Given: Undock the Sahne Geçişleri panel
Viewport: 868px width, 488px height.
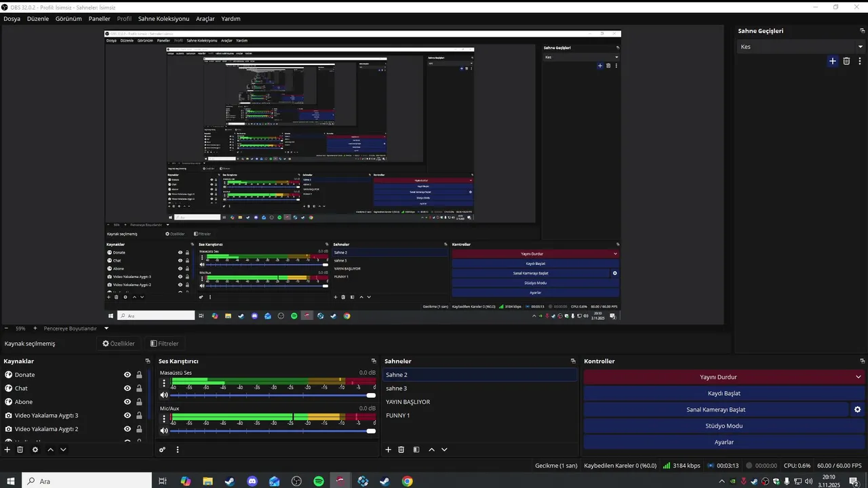Looking at the screenshot, I should coord(863,30).
